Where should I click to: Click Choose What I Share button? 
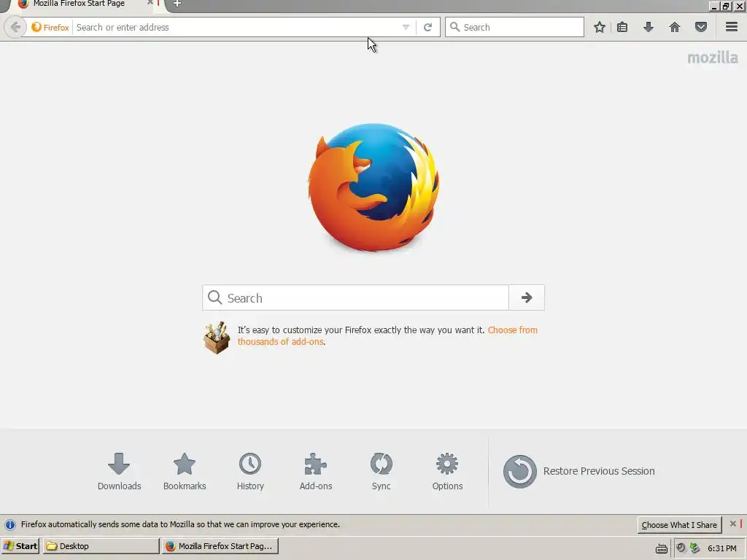679,525
